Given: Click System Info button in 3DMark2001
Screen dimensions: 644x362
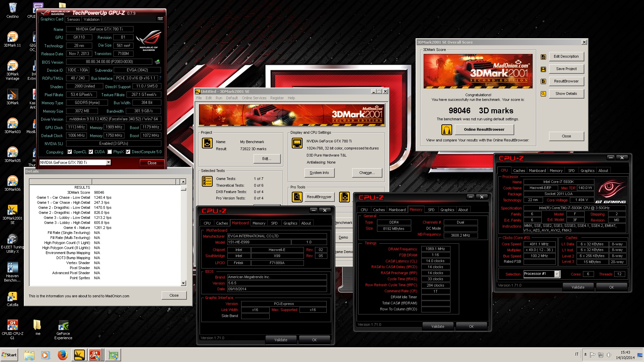Looking at the screenshot, I should [x=319, y=173].
